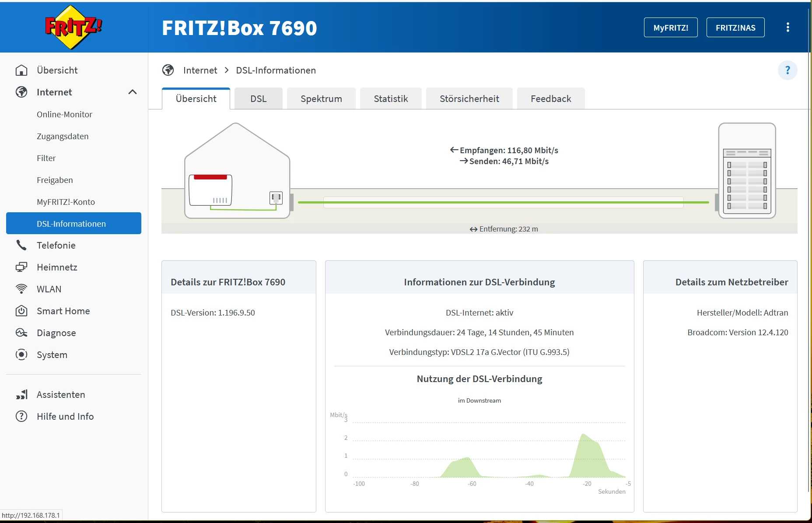The height and width of the screenshot is (523, 812).
Task: Click the FRITZ!Box 7690 title
Action: 239,28
